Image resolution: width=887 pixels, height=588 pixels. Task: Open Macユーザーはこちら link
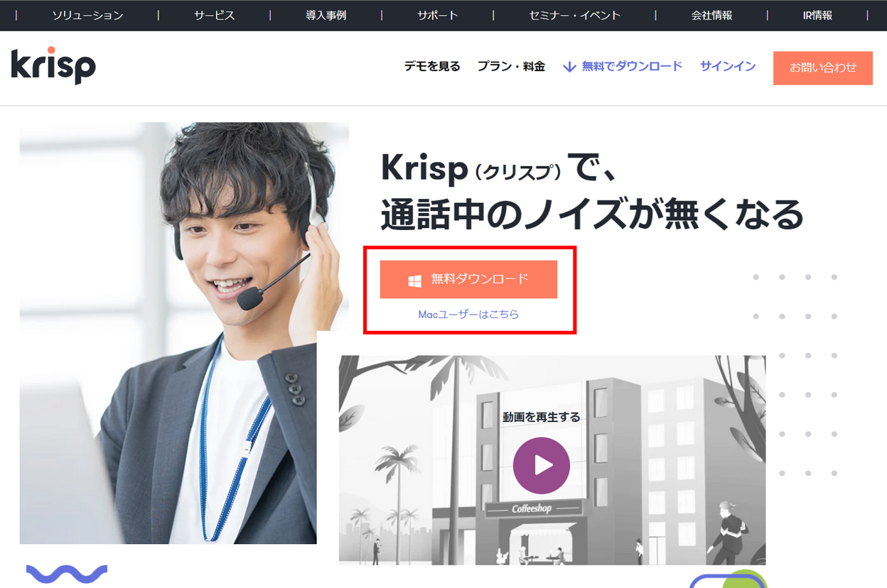pyautogui.click(x=468, y=314)
